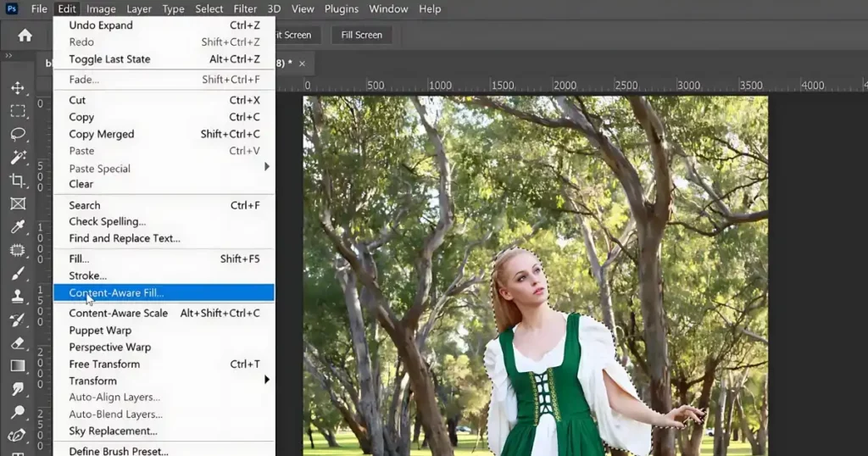Open the Window menu
Image resolution: width=868 pixels, height=456 pixels.
tap(388, 8)
